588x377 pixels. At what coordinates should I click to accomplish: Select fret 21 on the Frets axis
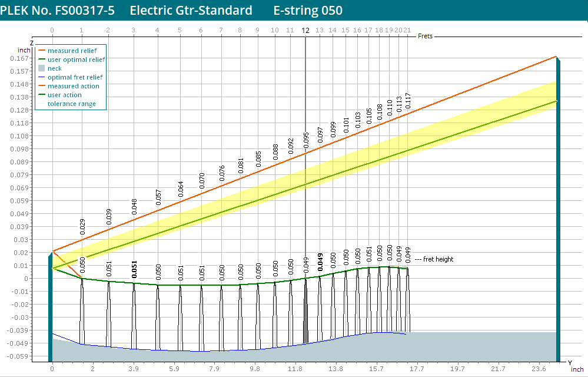tap(407, 30)
